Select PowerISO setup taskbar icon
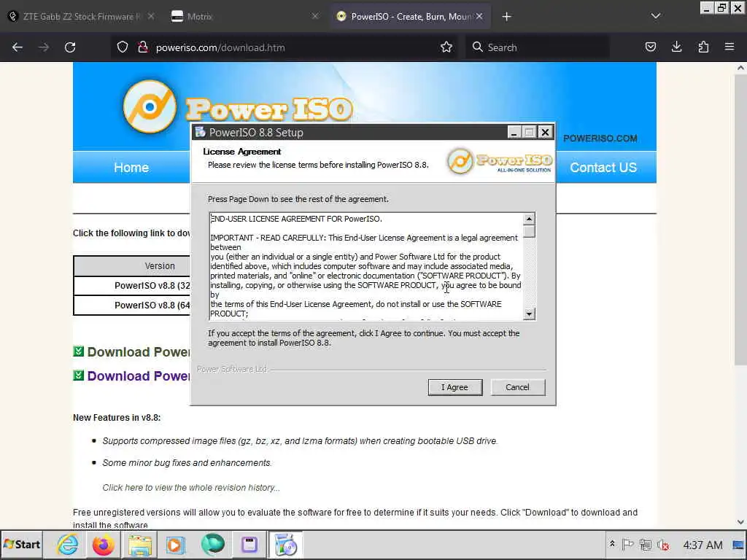Image resolution: width=747 pixels, height=560 pixels. [x=286, y=545]
